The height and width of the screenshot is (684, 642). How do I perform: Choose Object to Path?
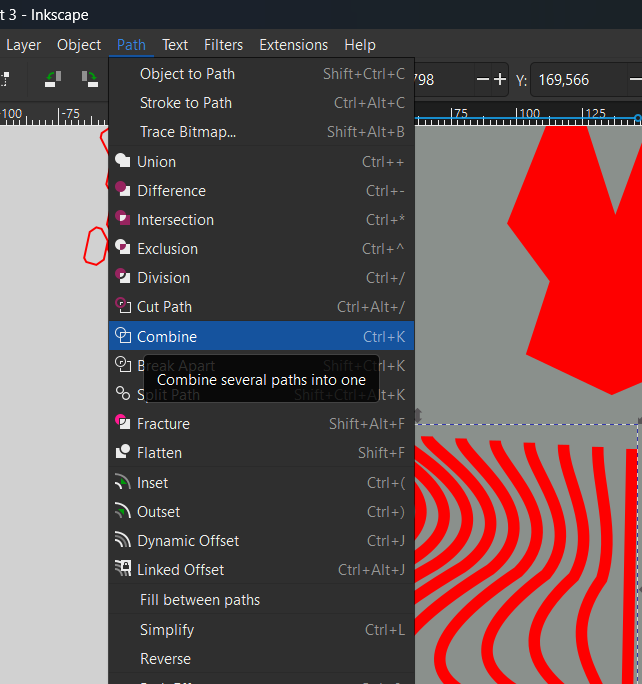[x=261, y=74]
